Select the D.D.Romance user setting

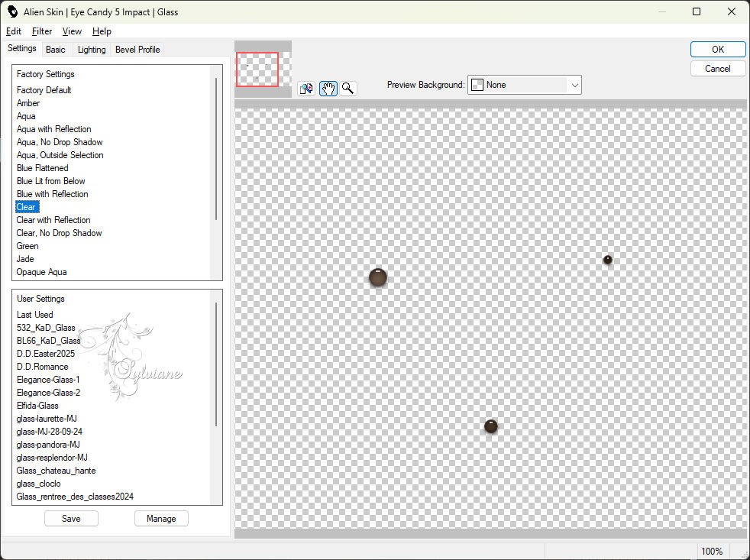42,367
